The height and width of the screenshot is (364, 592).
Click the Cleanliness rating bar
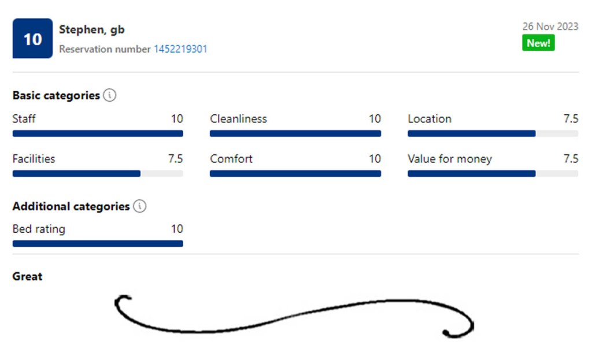(x=295, y=133)
